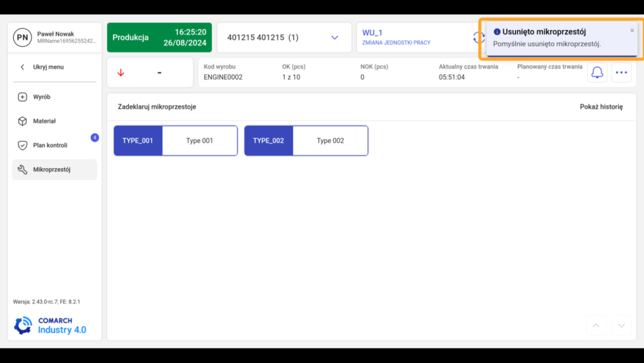The width and height of the screenshot is (644, 363).
Task: Click the scroll up arrow button
Action: click(x=596, y=326)
